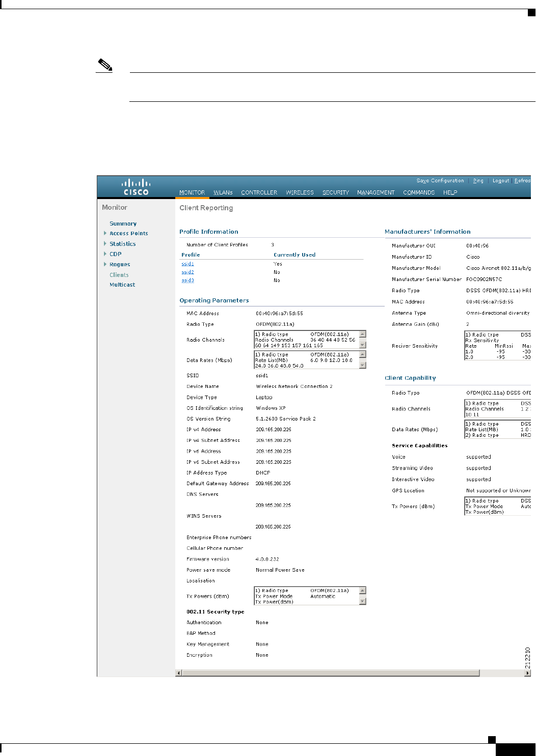Image resolution: width=536 pixels, height=756 pixels.
Task: Expand the Statistics arrow
Action: pos(105,243)
